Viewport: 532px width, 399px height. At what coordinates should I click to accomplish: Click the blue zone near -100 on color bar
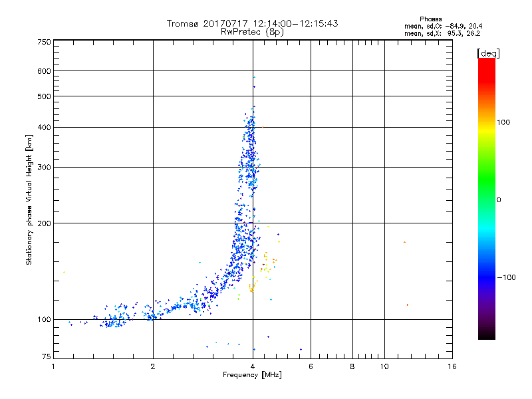[x=487, y=277]
